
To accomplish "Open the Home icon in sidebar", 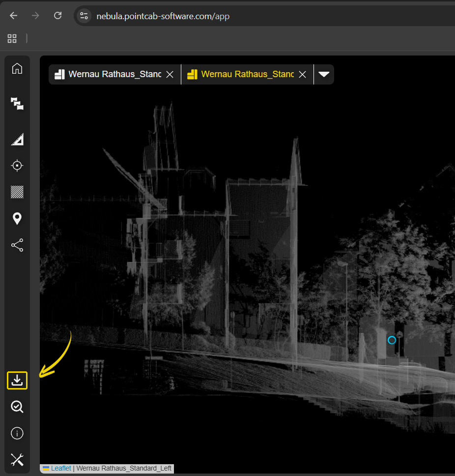I will coord(17,69).
